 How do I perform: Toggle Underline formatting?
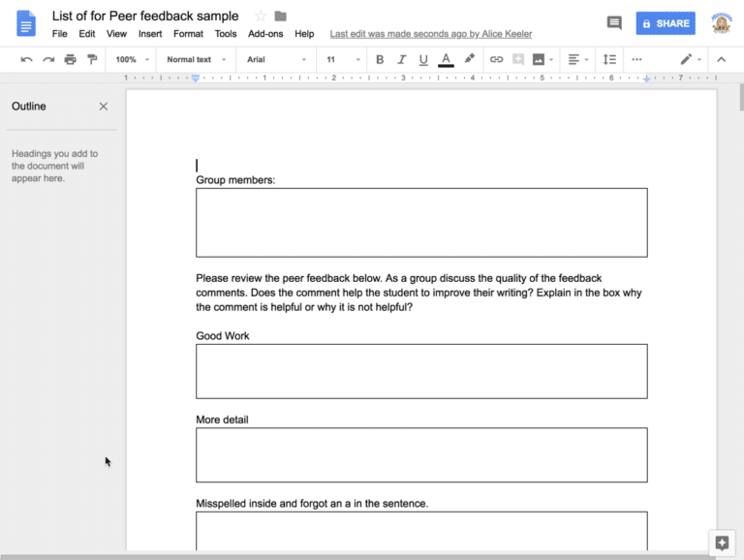[423, 60]
